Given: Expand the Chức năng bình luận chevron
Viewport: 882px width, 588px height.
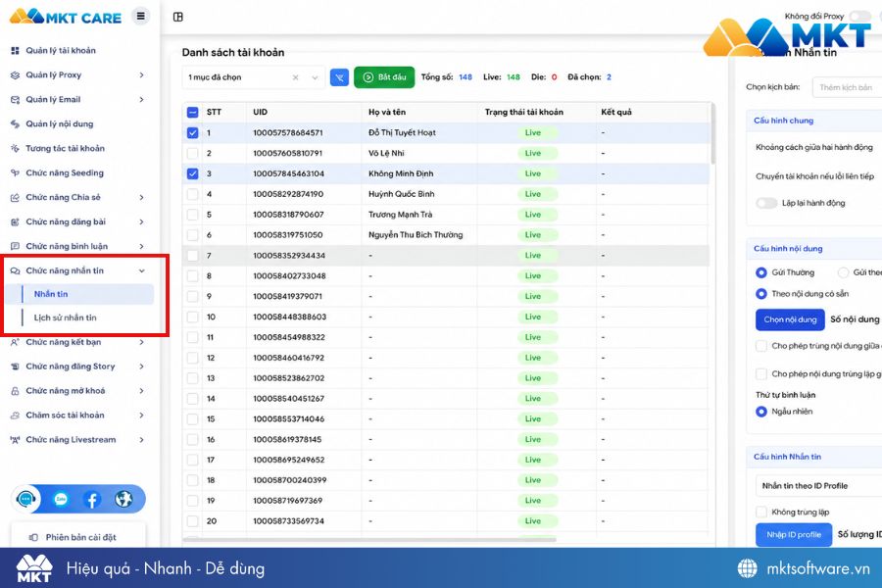Looking at the screenshot, I should pos(142,246).
